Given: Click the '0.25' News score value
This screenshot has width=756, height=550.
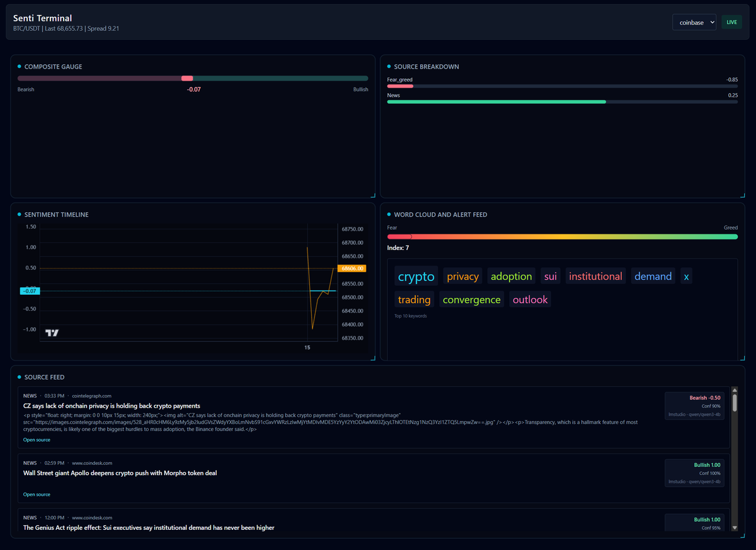Looking at the screenshot, I should [x=733, y=95].
